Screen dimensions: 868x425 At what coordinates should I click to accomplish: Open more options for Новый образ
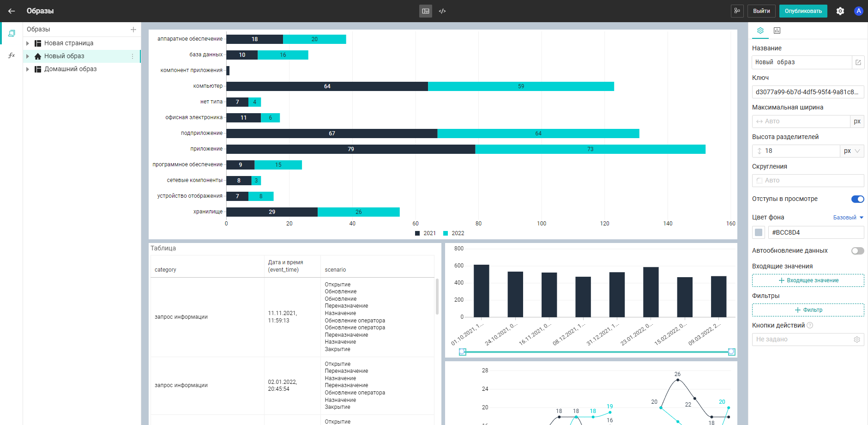pos(133,56)
